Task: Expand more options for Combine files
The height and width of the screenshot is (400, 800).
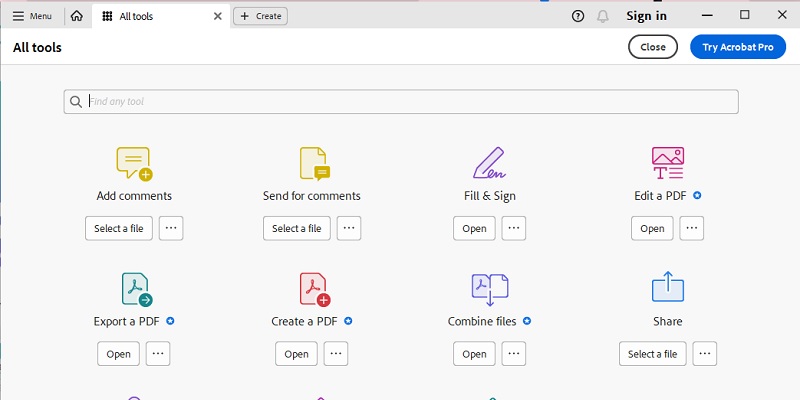Action: pyautogui.click(x=514, y=354)
